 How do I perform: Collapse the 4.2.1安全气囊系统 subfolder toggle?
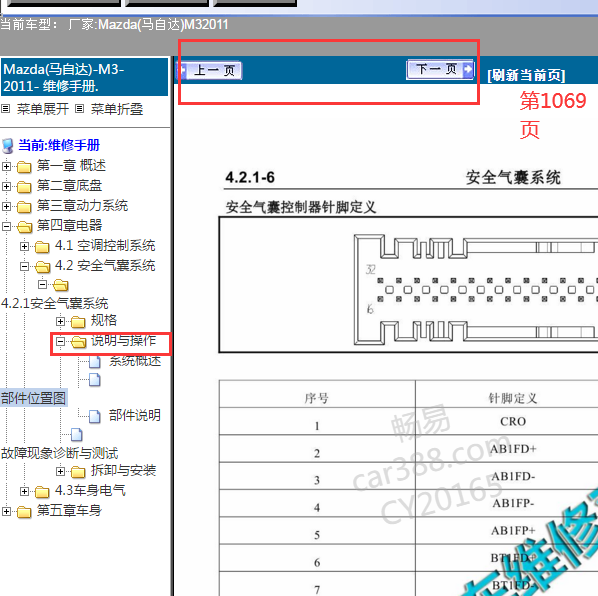pos(43,284)
